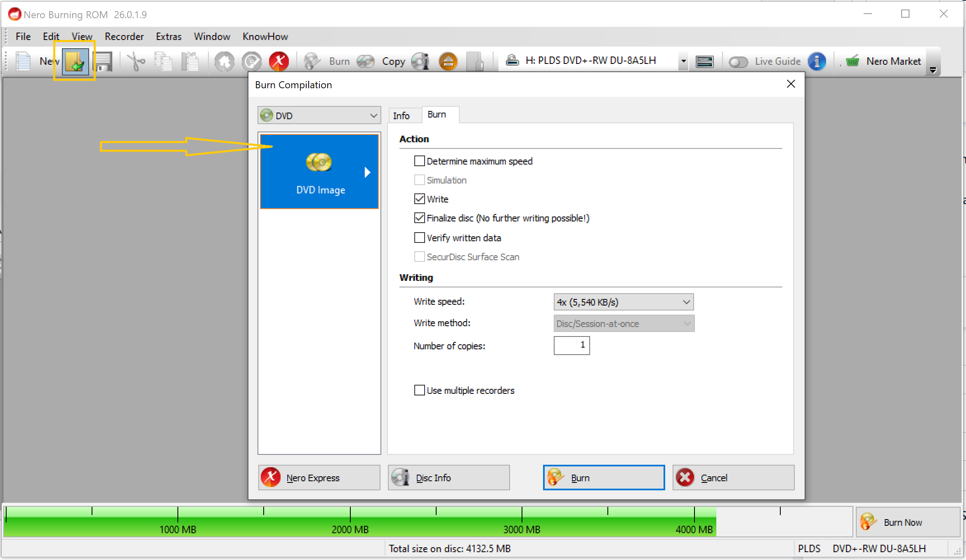Click the Burn disc icon in toolbar

312,61
